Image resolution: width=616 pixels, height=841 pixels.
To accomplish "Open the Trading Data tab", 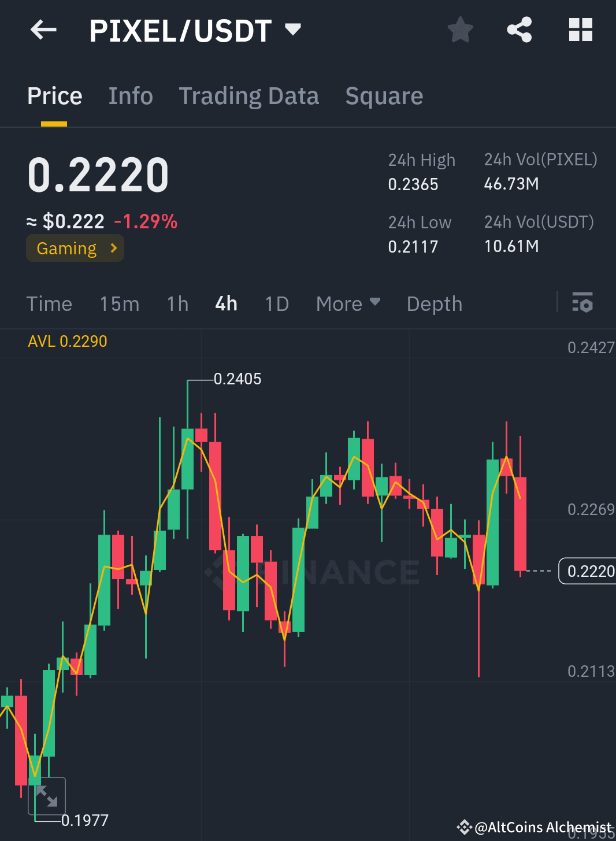I will pos(249,96).
